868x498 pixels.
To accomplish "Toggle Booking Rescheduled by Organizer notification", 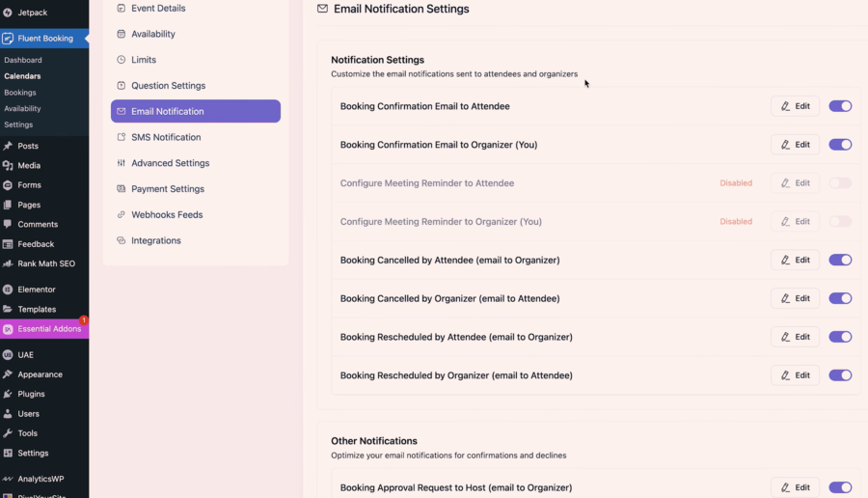I will pyautogui.click(x=840, y=375).
